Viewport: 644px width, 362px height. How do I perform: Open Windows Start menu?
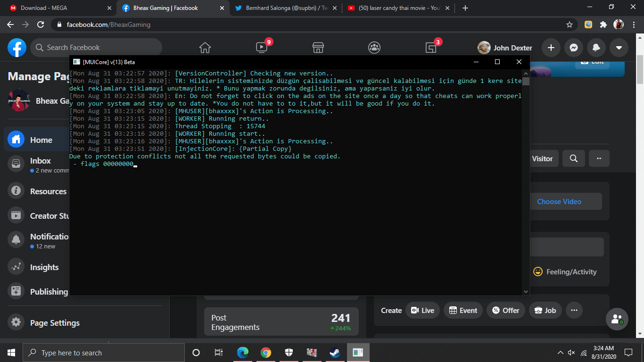pyautogui.click(x=11, y=353)
